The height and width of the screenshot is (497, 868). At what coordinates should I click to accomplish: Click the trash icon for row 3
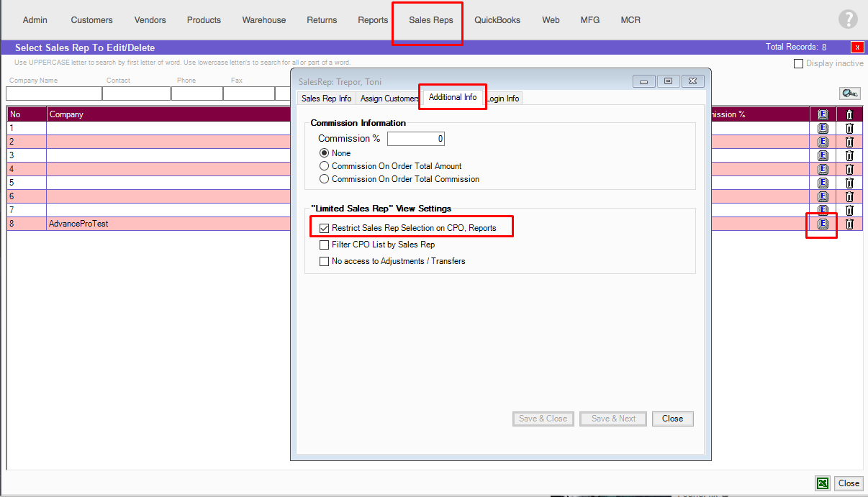click(x=849, y=155)
